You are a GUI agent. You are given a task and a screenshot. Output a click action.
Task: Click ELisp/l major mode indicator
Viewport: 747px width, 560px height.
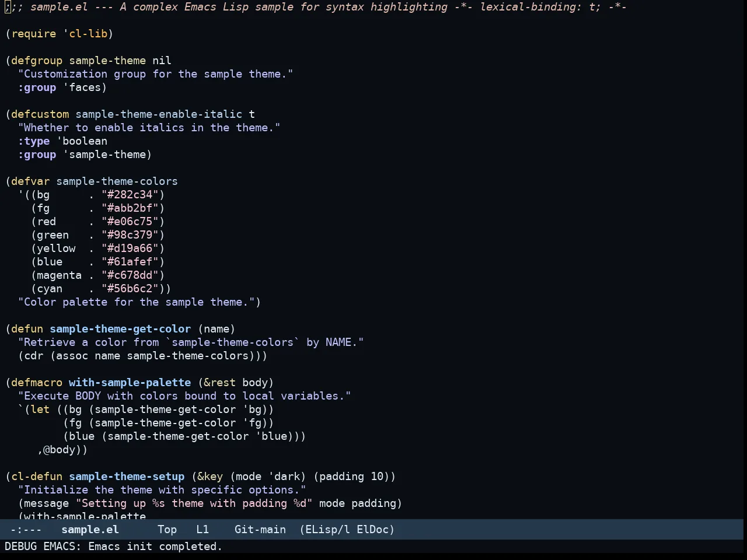(324, 530)
